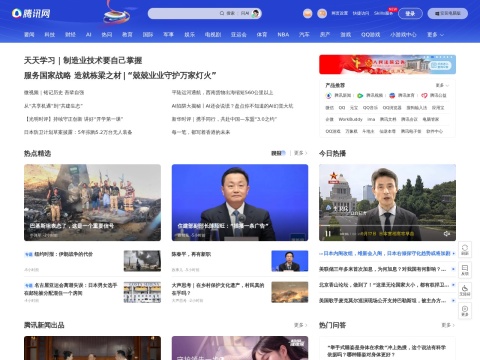Open the NBA navigation tab

[x=283, y=34]
